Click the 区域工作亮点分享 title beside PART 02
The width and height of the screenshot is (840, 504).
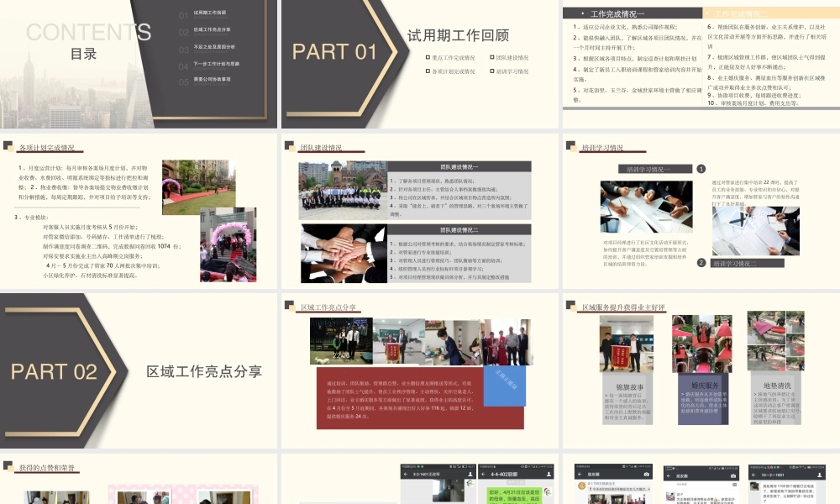[204, 371]
